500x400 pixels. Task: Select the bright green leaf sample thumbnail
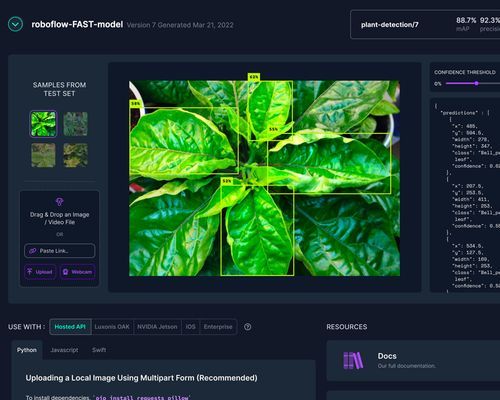[43, 124]
